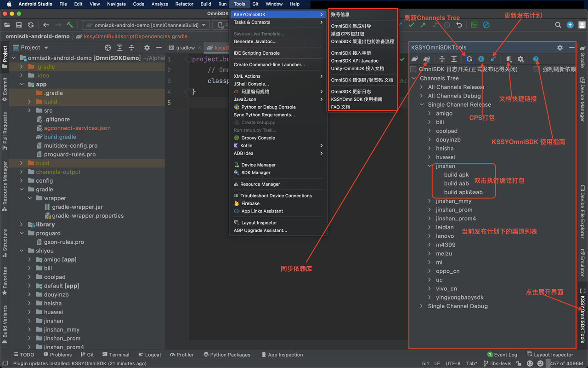
Task: Select KSSYOmniSDK in Tools menu
Action: (x=278, y=14)
